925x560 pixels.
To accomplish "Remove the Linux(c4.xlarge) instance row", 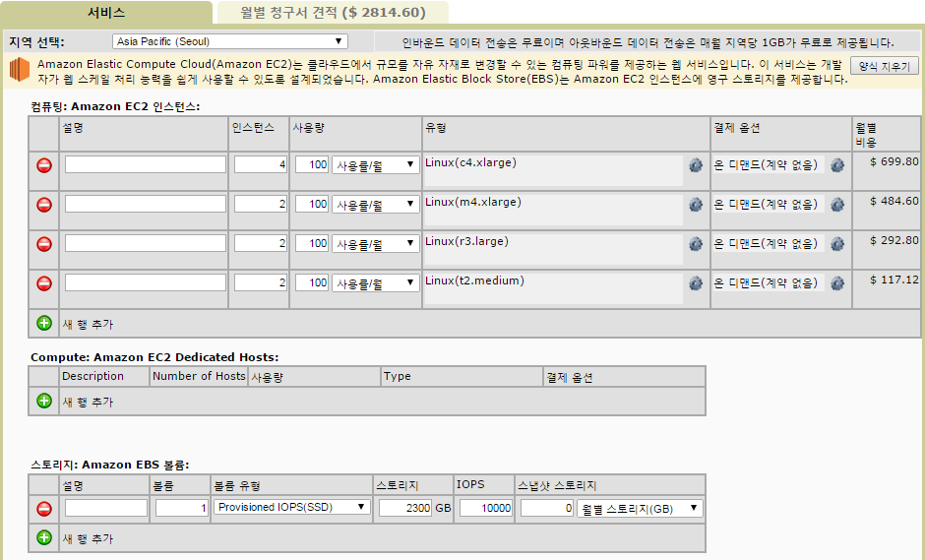I will tap(44, 165).
